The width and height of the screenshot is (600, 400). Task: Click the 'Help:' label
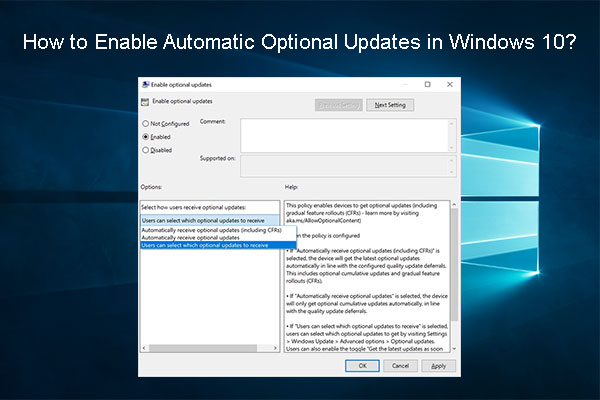[x=291, y=187]
